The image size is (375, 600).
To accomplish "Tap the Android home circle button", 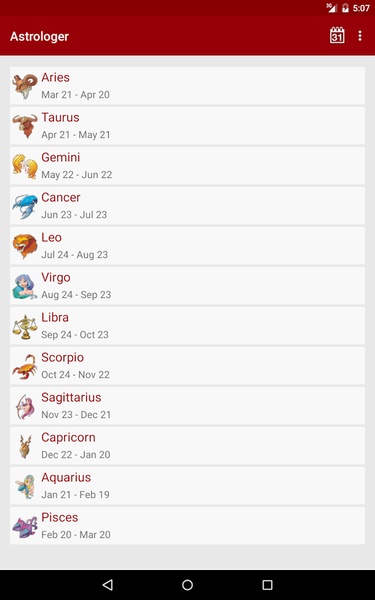I will click(x=188, y=584).
